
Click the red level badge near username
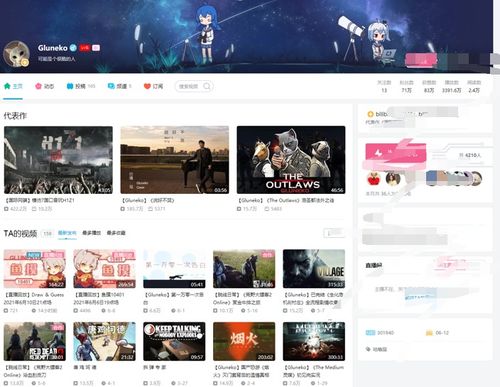85,48
